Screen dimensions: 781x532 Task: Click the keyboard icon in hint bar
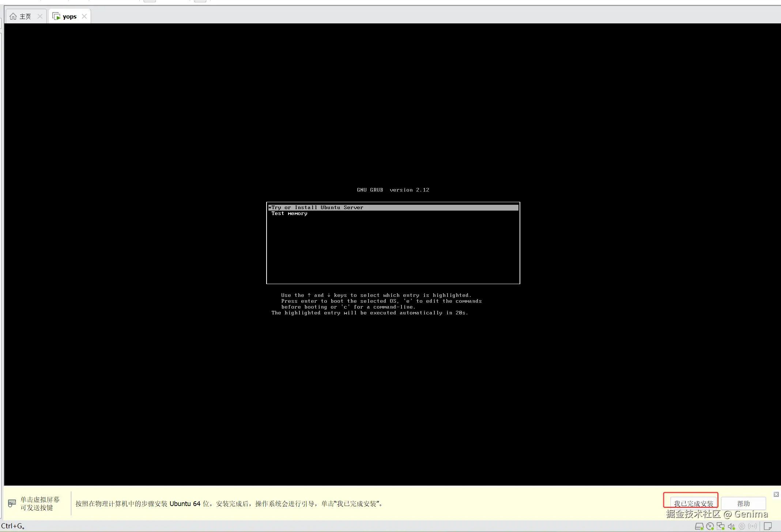click(x=12, y=503)
